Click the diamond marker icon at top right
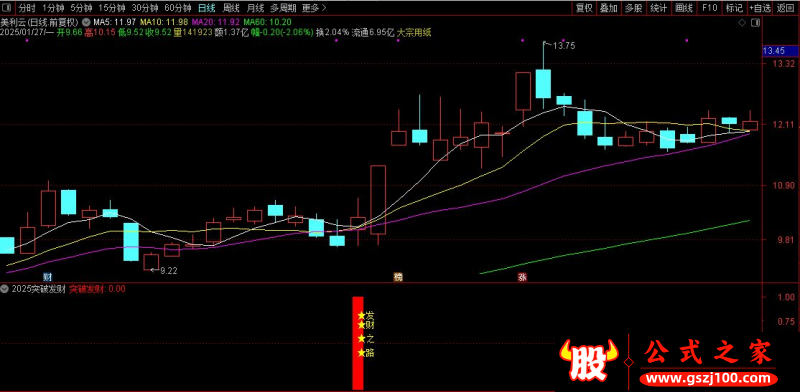The height and width of the screenshot is (392, 800). pos(742,23)
